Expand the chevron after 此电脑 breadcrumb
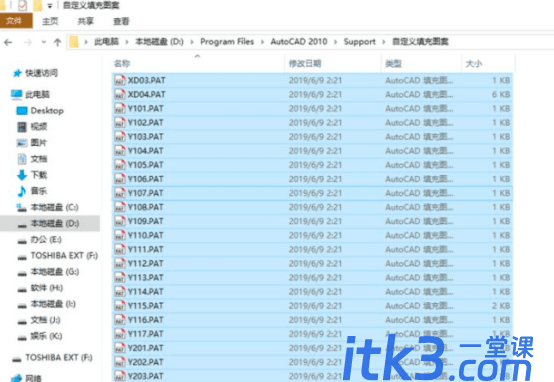The height and width of the screenshot is (382, 554). point(127,42)
